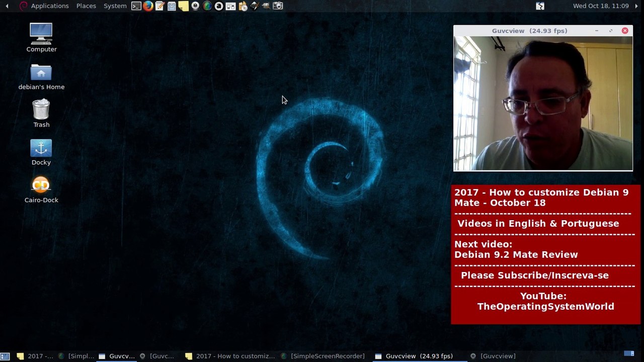Switch to the truncated '[Simpl...' taskbar window
This screenshot has height=362, width=644.
coord(76,356)
